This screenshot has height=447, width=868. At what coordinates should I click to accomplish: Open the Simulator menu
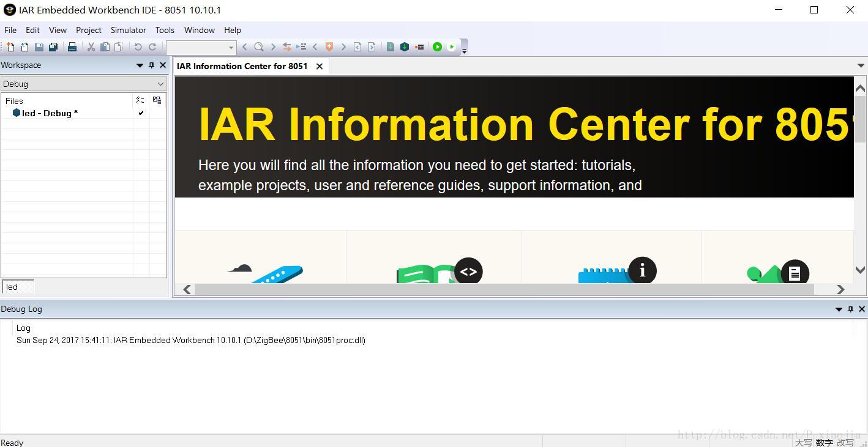129,30
